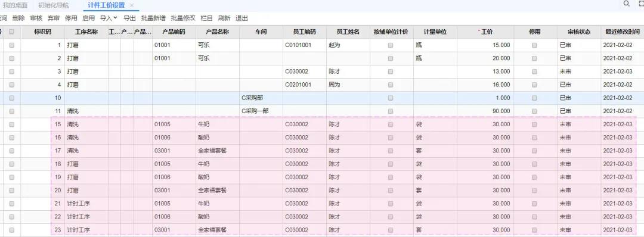Click the 批量修改 button
The height and width of the screenshot is (237, 644).
pyautogui.click(x=183, y=18)
